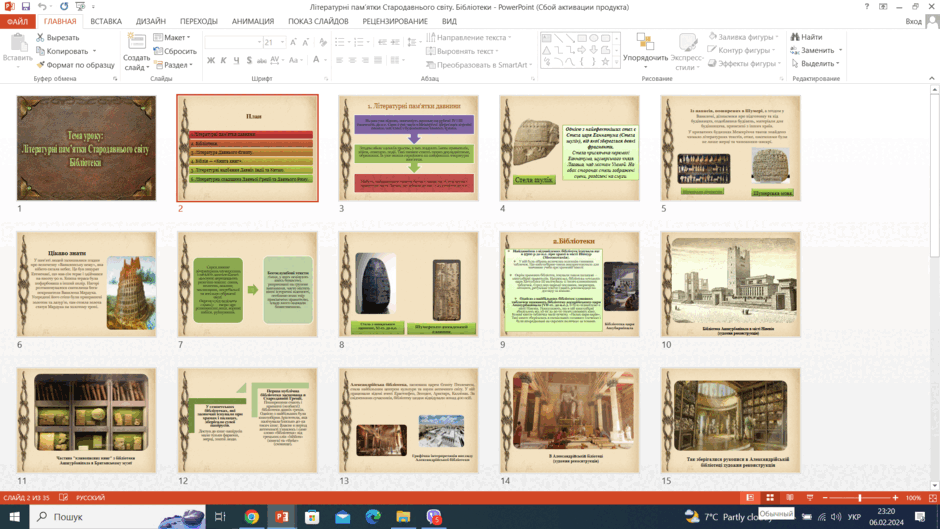Zoom in with plus button
This screenshot has width=940, height=529.
(x=896, y=498)
